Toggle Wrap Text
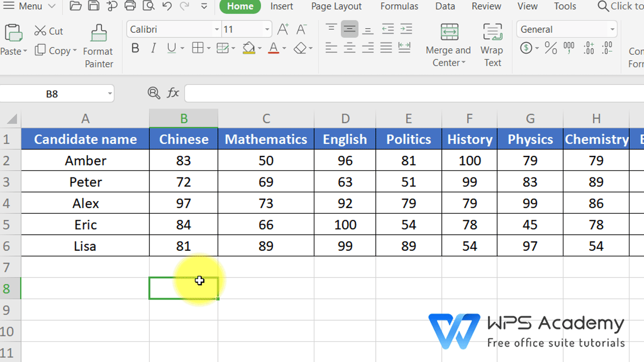This screenshot has height=362, width=644. coord(492,45)
